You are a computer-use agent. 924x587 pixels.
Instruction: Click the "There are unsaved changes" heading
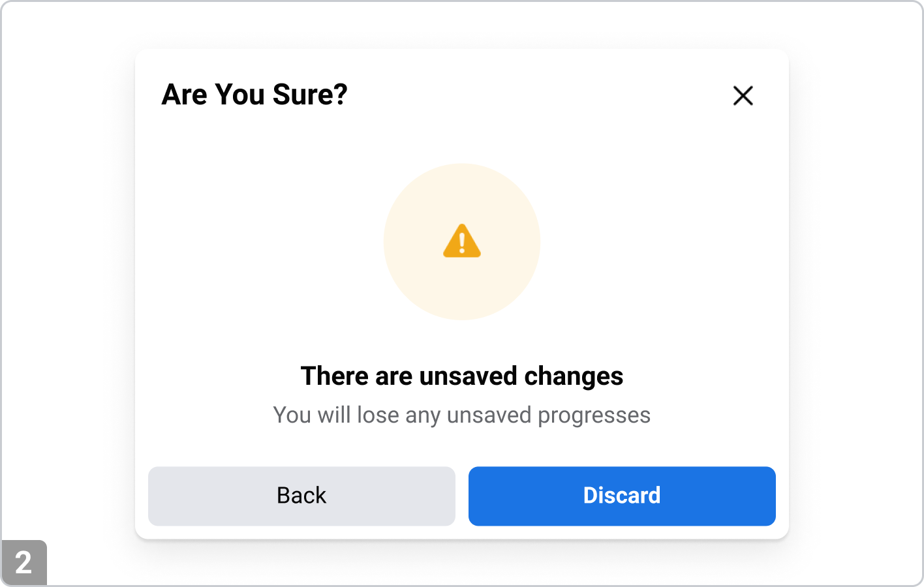(x=461, y=376)
